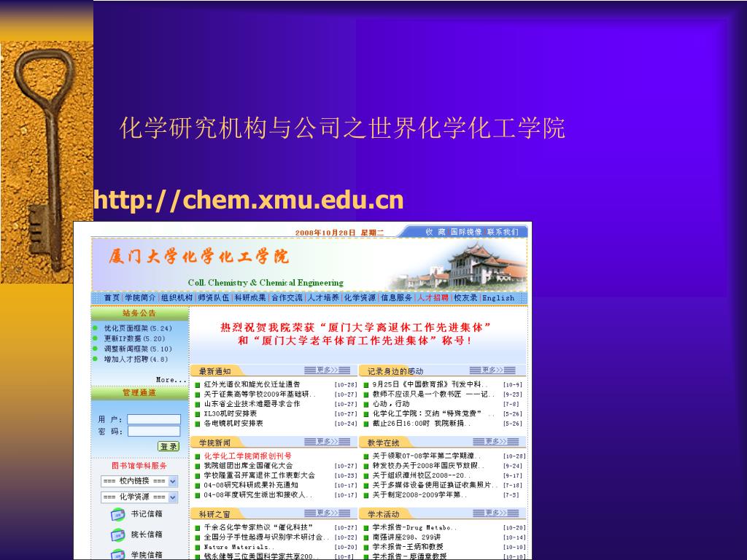
Task: Open the 化学资源 sidebar dropdown
Action: point(139,497)
